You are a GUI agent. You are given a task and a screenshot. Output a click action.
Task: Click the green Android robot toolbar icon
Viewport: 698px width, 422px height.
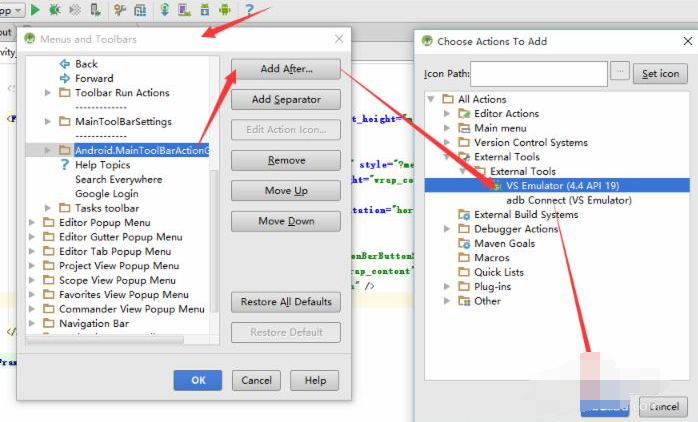(225, 9)
